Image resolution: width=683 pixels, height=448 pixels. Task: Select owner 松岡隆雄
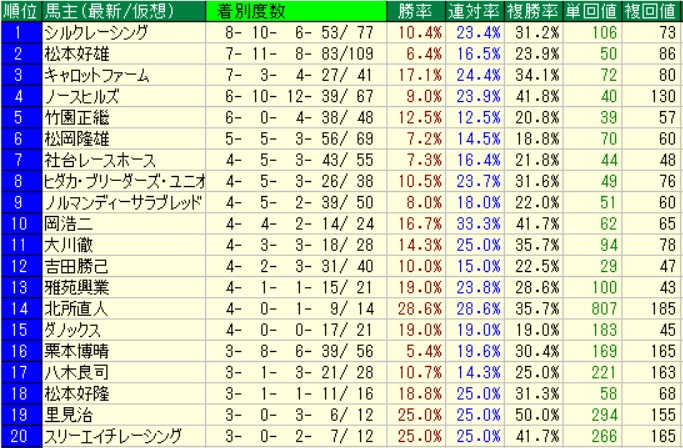click(77, 139)
